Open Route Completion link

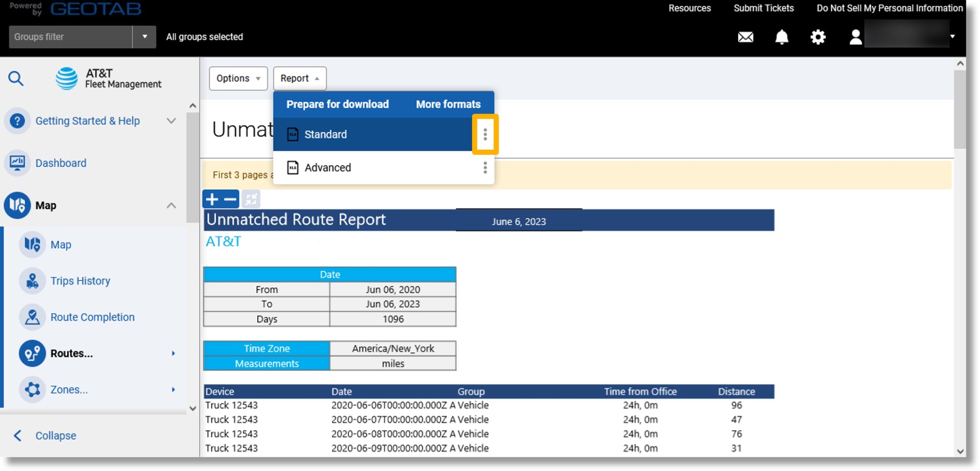(x=93, y=317)
